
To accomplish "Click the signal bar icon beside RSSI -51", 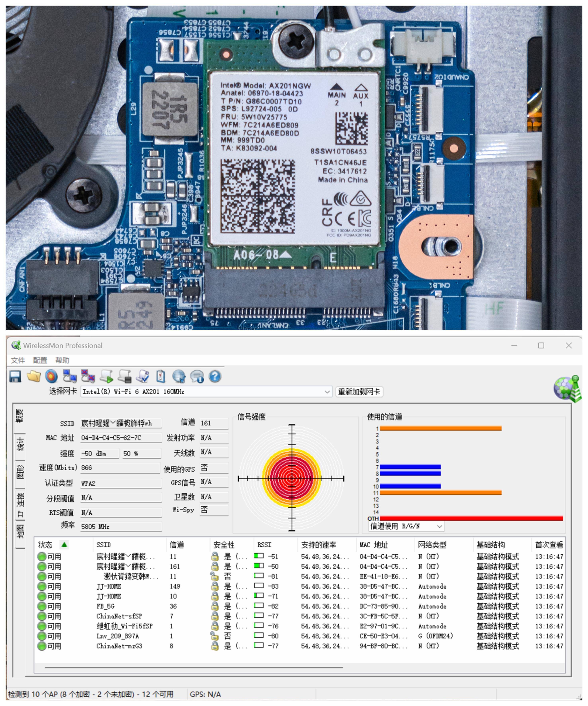I will point(259,556).
